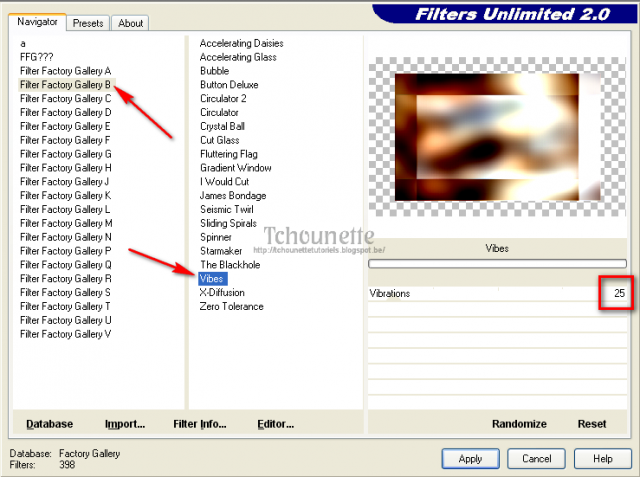The height and width of the screenshot is (477, 640).
Task: Select Filter Factory Gallery B category
Action: click(65, 85)
